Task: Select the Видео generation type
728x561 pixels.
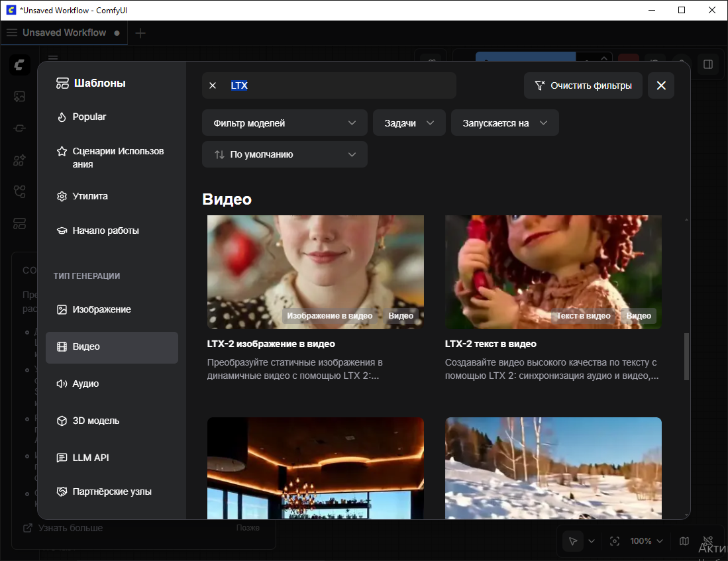Action: pos(112,347)
